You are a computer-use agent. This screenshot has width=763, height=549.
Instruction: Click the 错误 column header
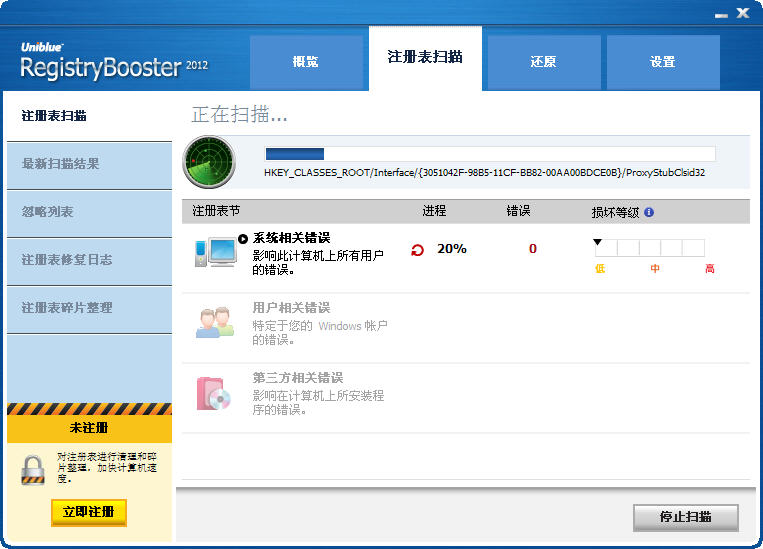coord(518,211)
